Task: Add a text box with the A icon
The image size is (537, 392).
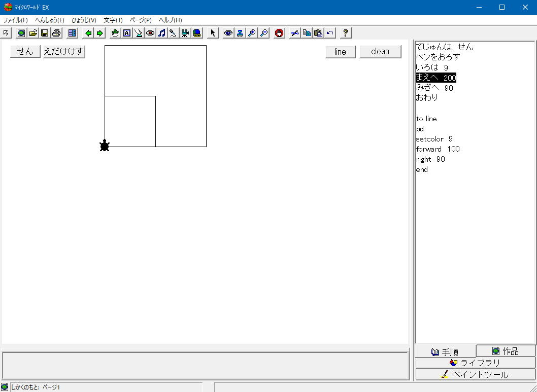Action: (127, 33)
